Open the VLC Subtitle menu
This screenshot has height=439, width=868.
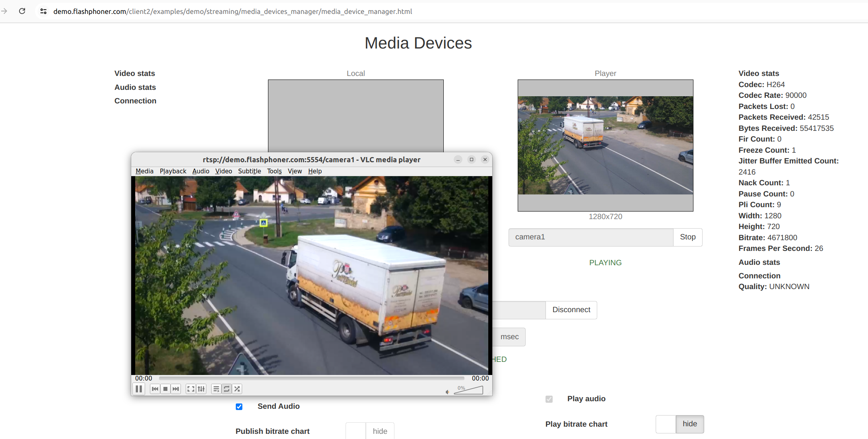click(250, 171)
